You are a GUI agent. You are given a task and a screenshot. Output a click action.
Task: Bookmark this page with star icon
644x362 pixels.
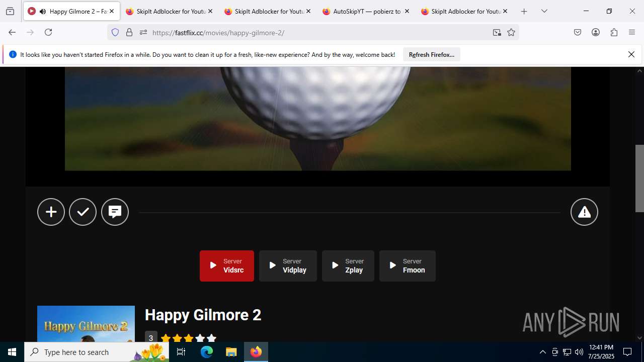[x=511, y=33]
